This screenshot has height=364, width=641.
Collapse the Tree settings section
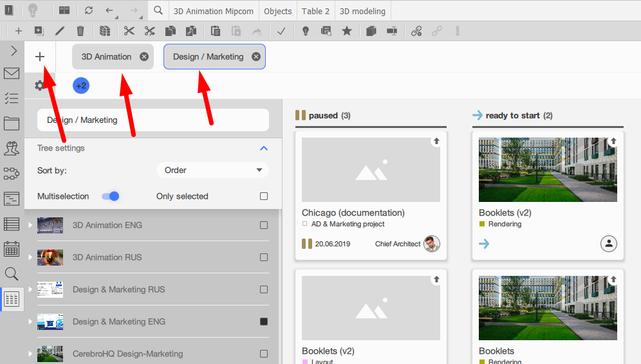coord(264,149)
